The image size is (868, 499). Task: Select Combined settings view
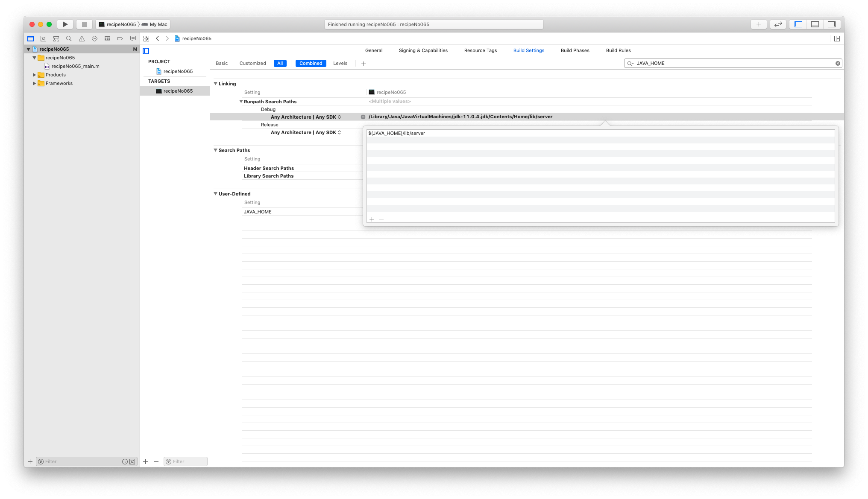(311, 63)
